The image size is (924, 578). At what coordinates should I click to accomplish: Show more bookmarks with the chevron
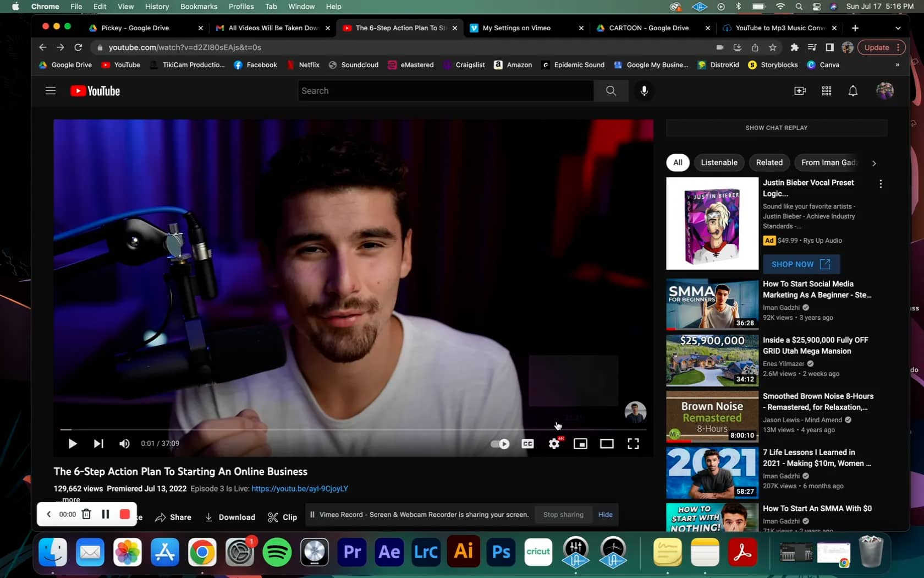(x=897, y=65)
